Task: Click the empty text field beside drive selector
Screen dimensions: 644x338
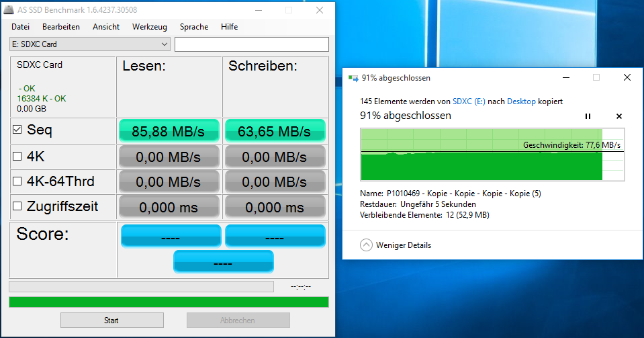Action: tap(252, 44)
